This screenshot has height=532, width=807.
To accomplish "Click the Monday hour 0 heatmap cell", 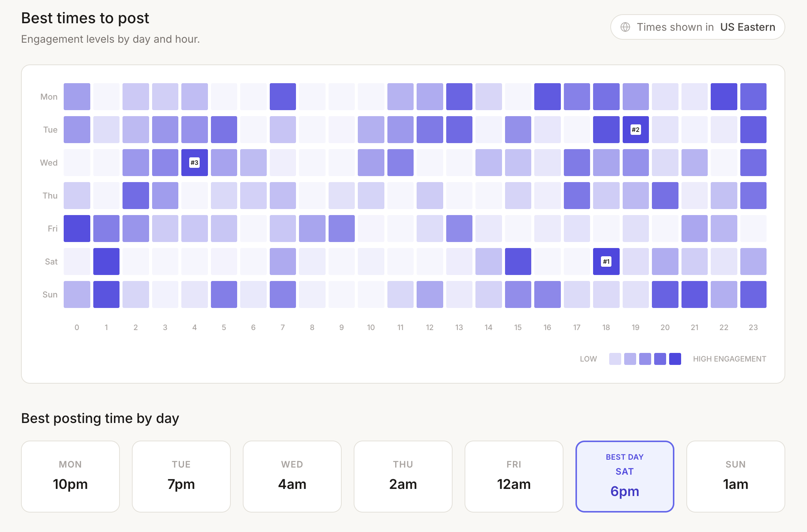I will [77, 97].
